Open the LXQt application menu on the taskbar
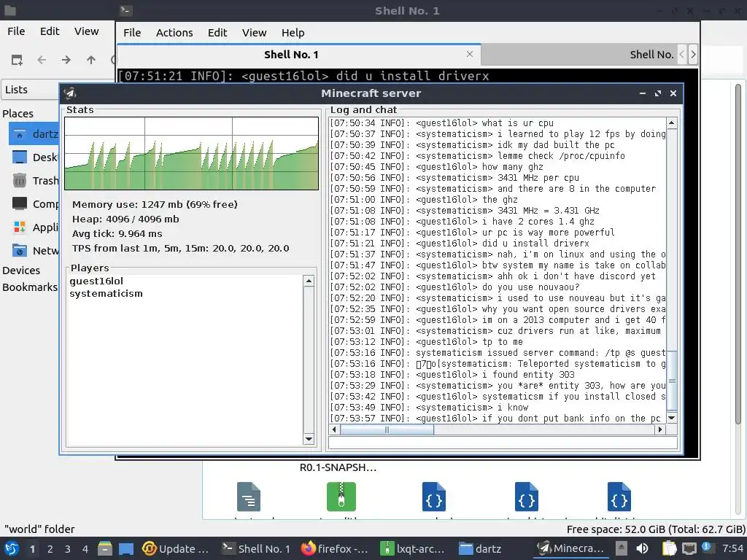The width and height of the screenshot is (747, 560). pos(11,548)
